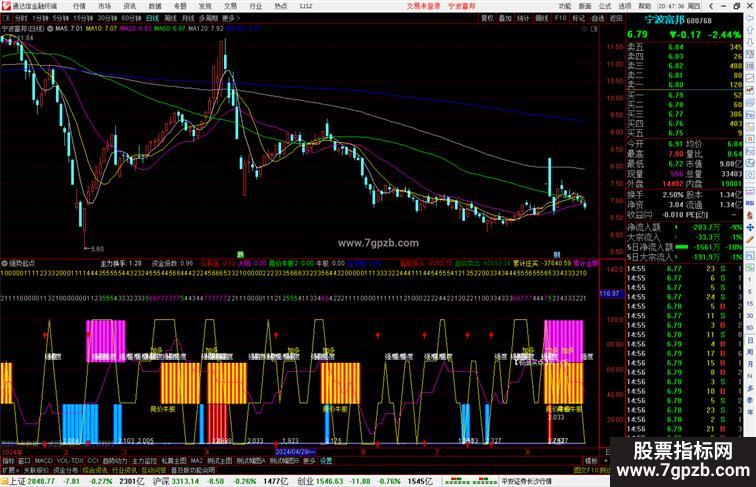Open the 交易 menu

230,6
